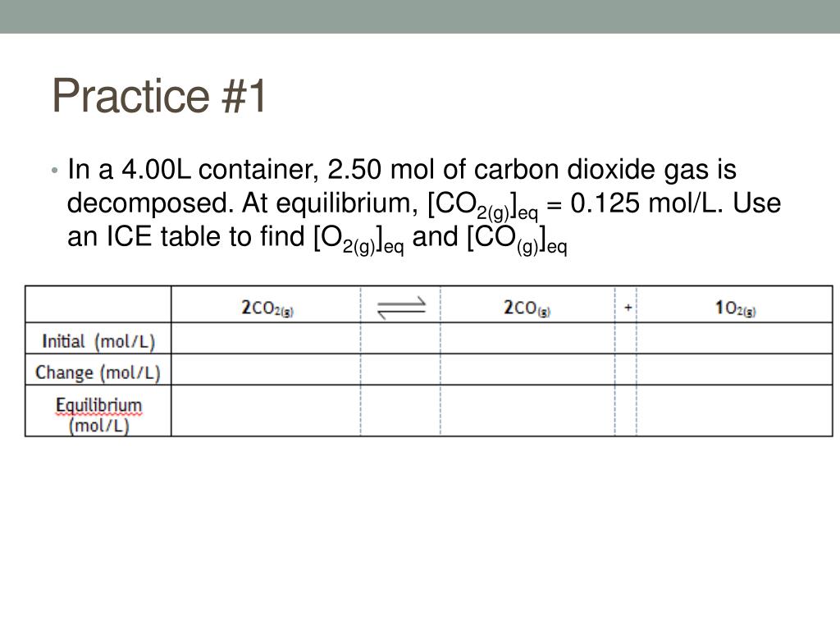
Task: Click the Equilibrium cell under 1O2(g)
Action: [734, 410]
